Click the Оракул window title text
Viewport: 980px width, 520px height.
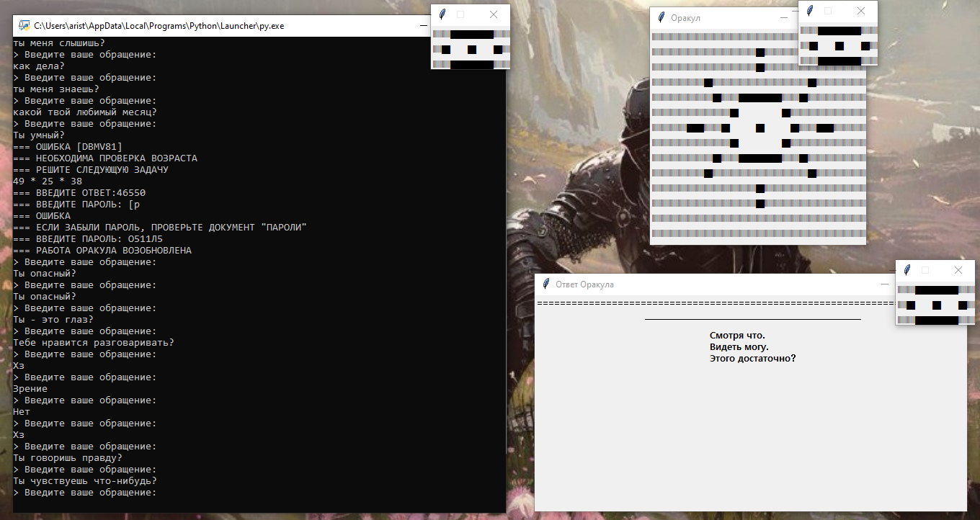point(685,18)
